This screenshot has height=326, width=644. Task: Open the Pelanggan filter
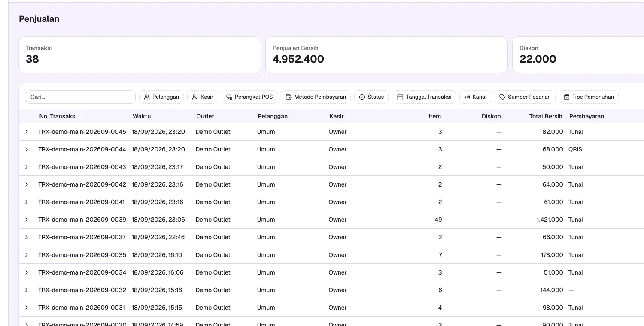[161, 97]
